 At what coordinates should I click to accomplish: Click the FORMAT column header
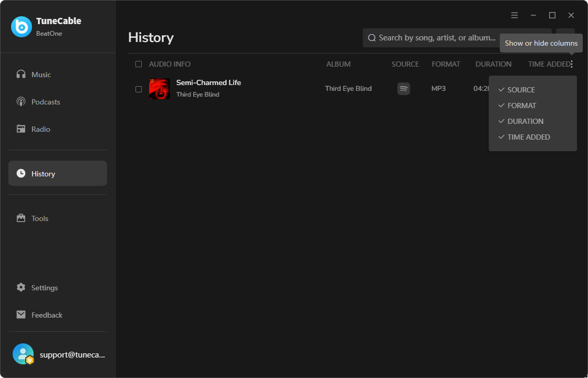[x=446, y=64]
